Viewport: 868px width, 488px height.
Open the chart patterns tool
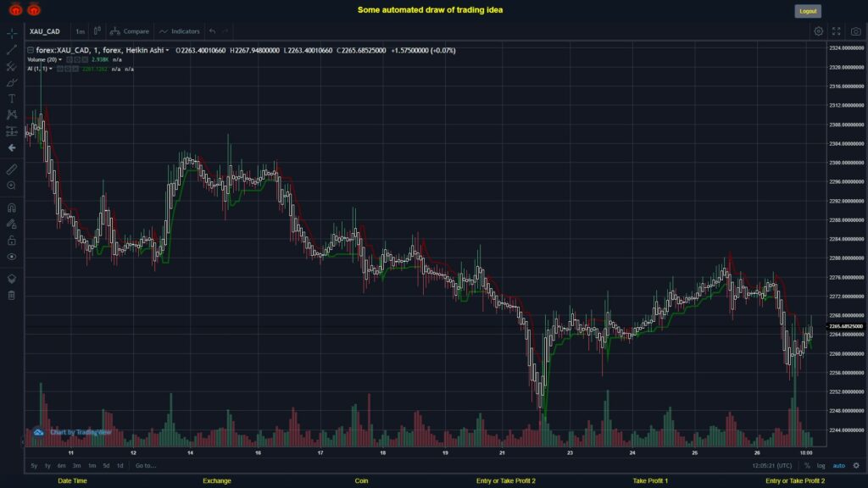point(12,114)
